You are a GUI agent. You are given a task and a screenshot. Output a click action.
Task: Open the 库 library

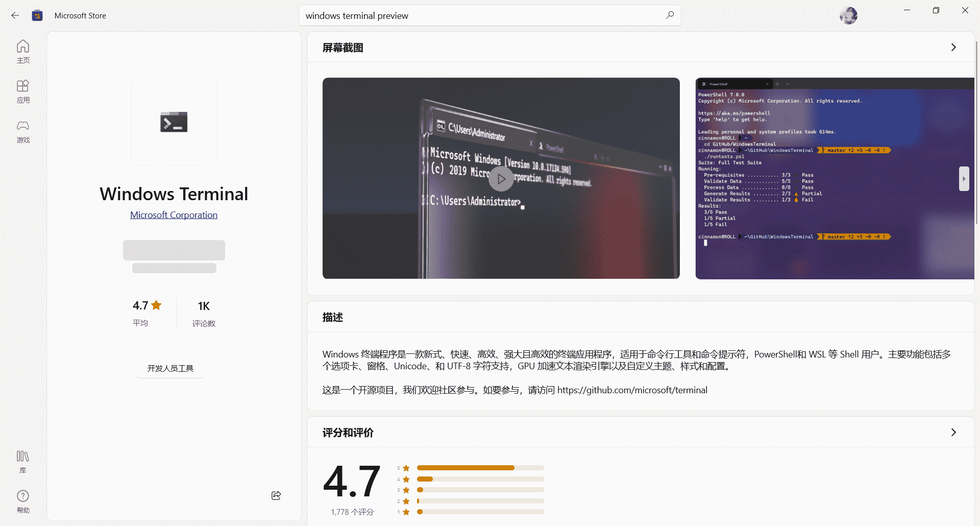(x=23, y=462)
